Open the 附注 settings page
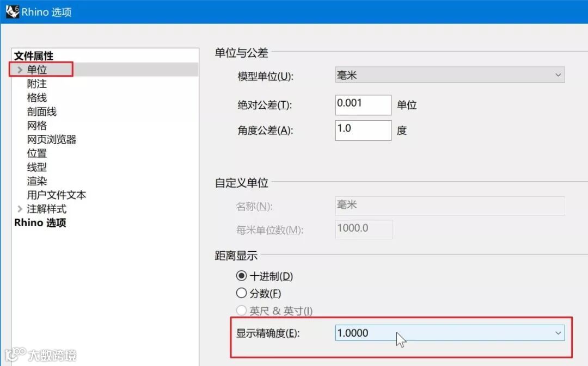 [37, 84]
